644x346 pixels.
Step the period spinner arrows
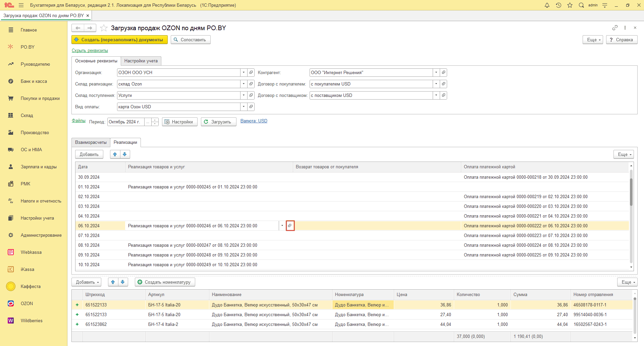(155, 122)
